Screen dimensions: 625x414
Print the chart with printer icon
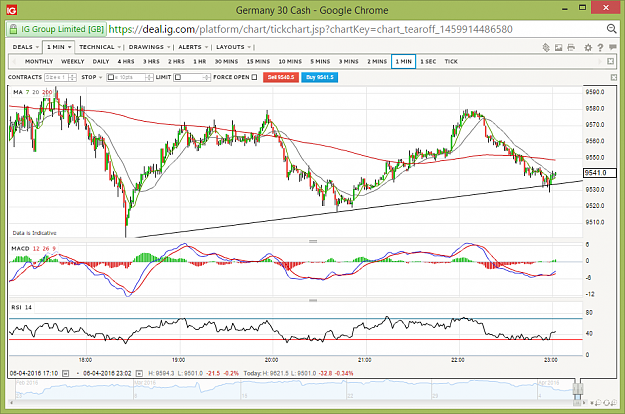[x=571, y=47]
